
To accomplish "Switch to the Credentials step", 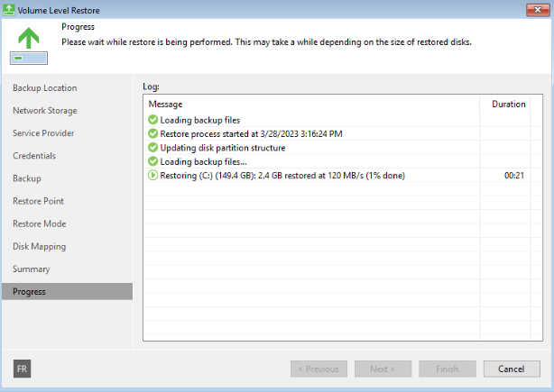I will (34, 156).
